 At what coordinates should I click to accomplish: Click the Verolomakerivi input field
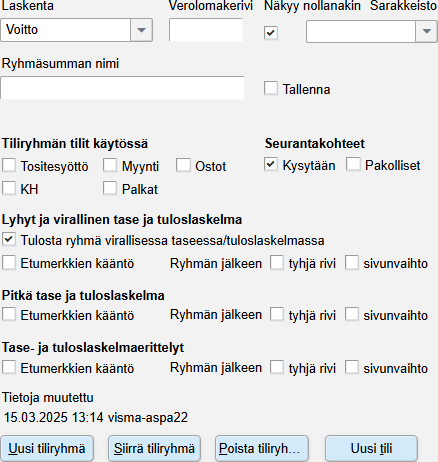(x=206, y=30)
